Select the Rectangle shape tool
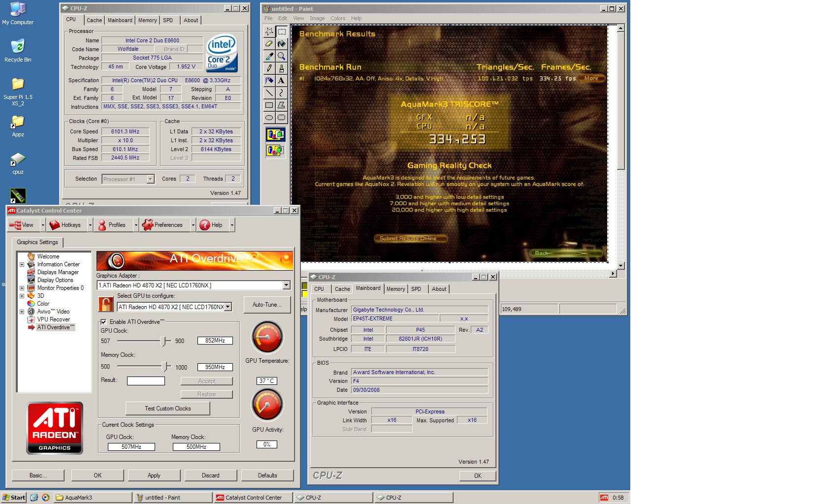The height and width of the screenshot is (504, 813). point(269,105)
